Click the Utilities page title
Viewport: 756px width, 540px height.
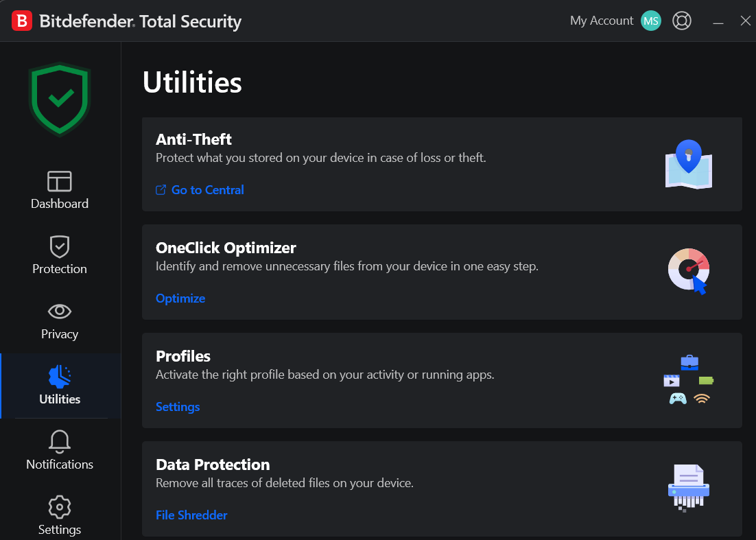pyautogui.click(x=192, y=82)
